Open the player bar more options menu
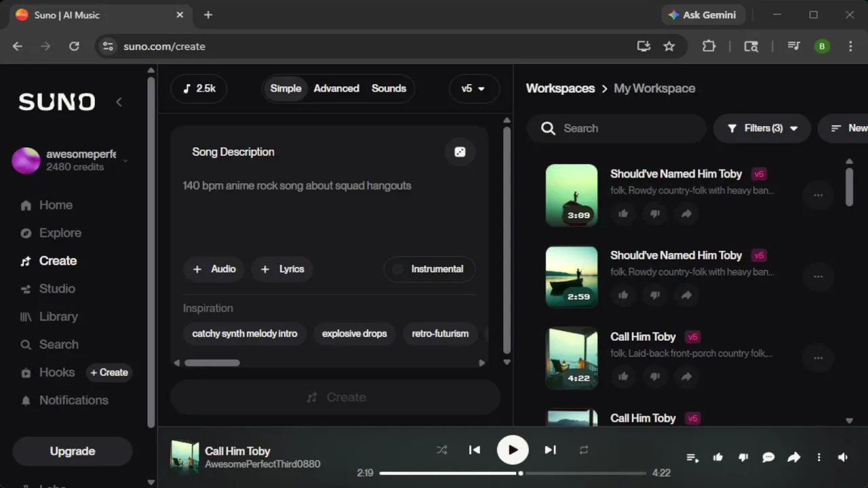868x488 pixels. point(818,457)
